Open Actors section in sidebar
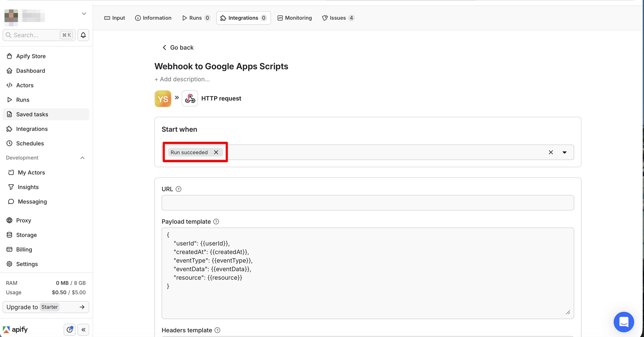 46,85
